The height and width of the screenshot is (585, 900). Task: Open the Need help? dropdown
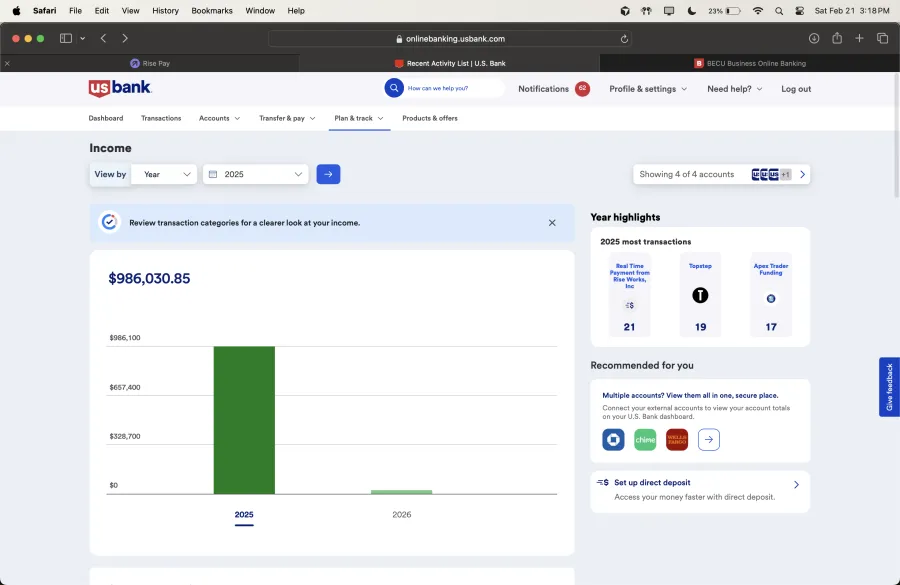tap(735, 89)
